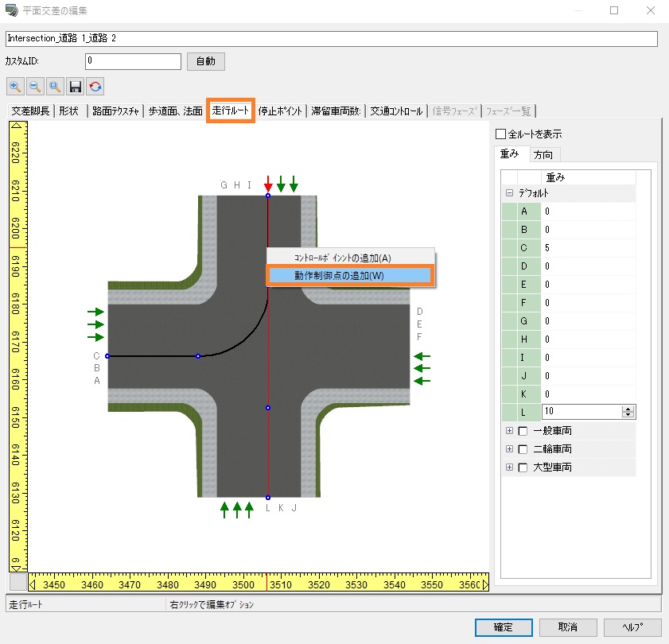
Task: Check the 一般車両 checkbox
Action: point(523,431)
